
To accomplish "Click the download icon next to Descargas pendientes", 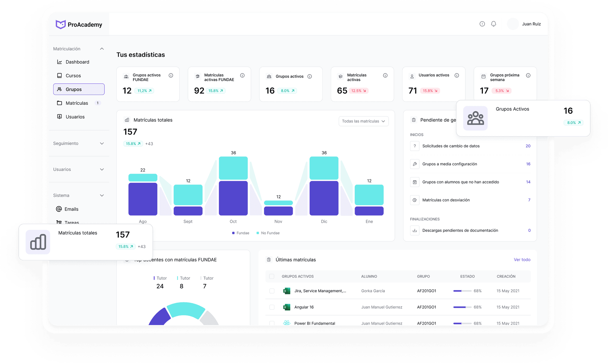I will pyautogui.click(x=415, y=230).
